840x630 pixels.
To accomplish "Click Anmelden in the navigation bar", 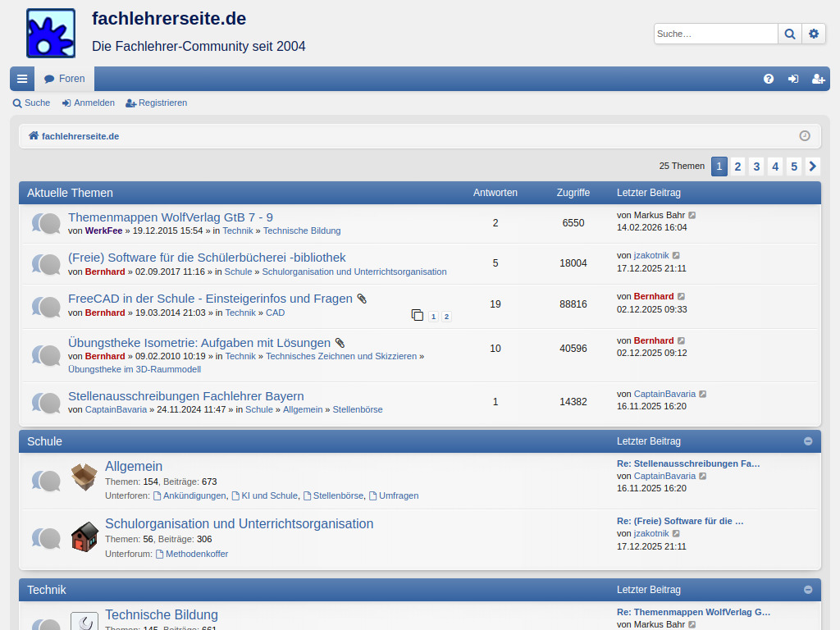I will point(88,103).
